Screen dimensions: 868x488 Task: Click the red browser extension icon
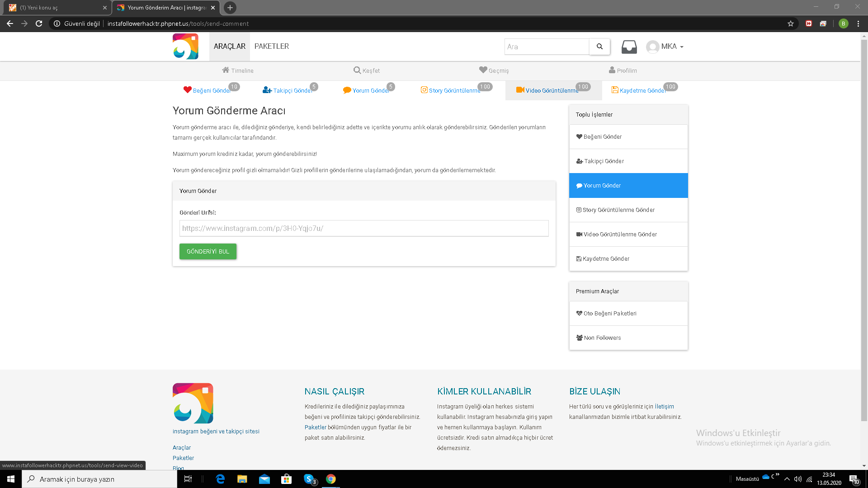(x=809, y=23)
